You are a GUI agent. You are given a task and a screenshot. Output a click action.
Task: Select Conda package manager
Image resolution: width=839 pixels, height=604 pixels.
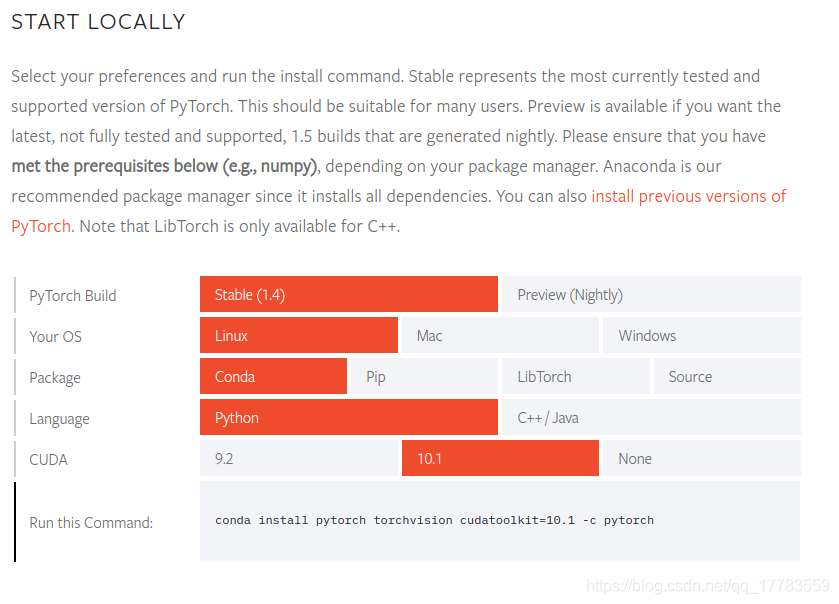(273, 376)
